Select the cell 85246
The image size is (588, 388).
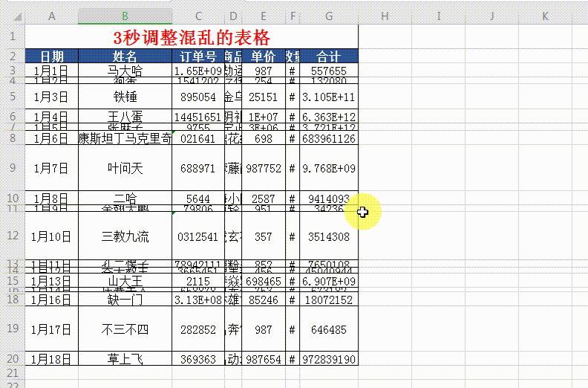(264, 300)
